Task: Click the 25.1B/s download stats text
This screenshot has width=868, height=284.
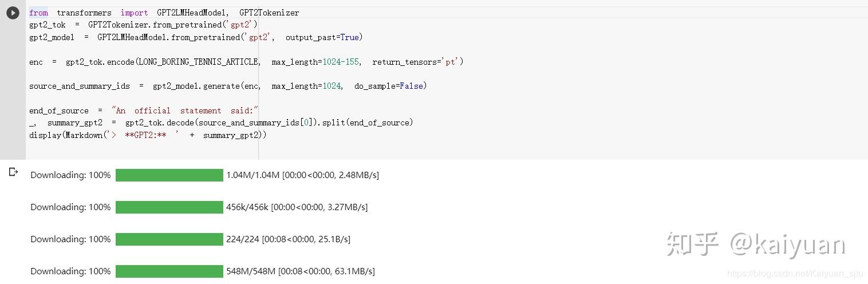Action: point(288,239)
